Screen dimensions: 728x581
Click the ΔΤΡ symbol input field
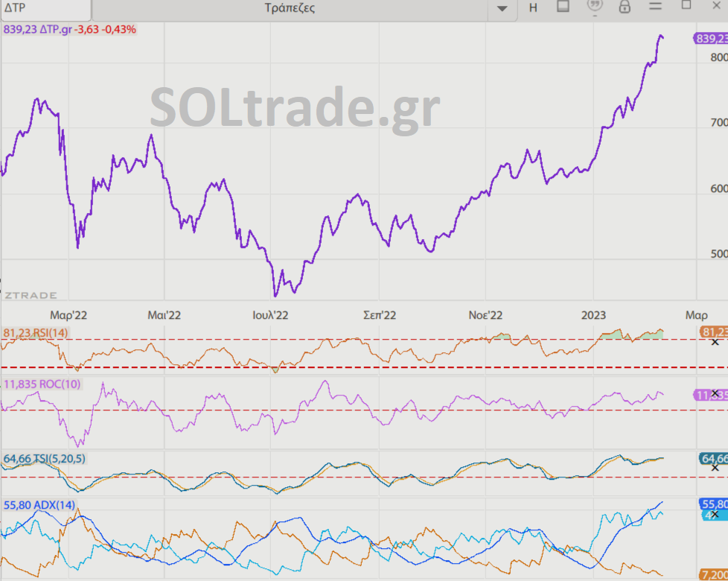[45, 9]
